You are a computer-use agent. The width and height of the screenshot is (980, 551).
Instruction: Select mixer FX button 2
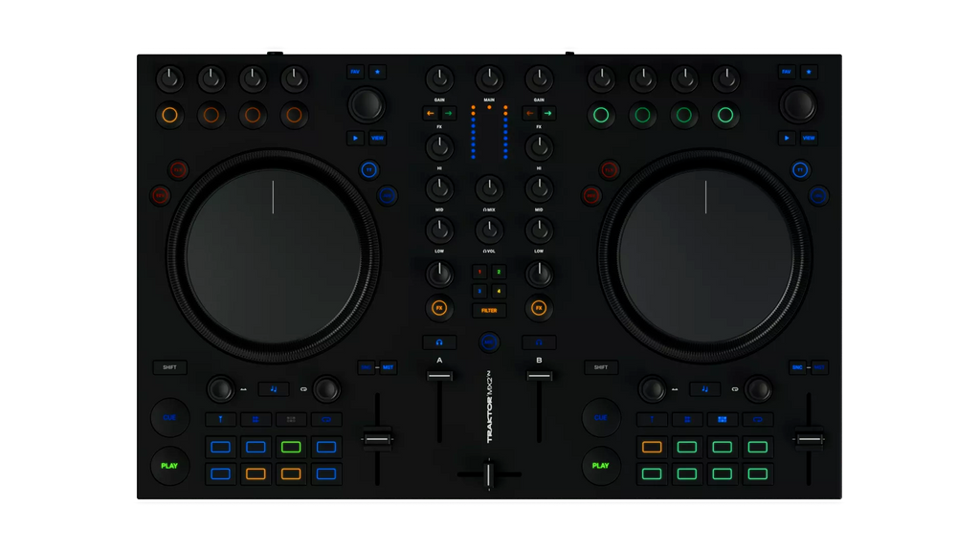(x=498, y=273)
